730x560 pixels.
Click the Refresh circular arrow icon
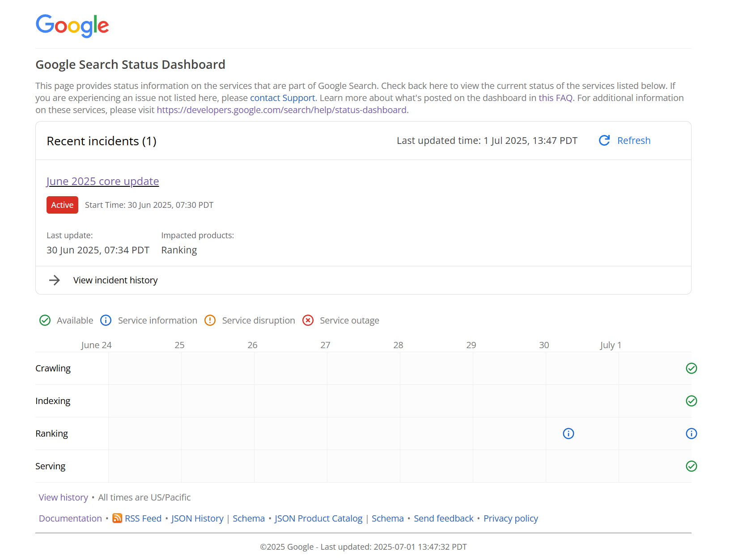coord(604,140)
